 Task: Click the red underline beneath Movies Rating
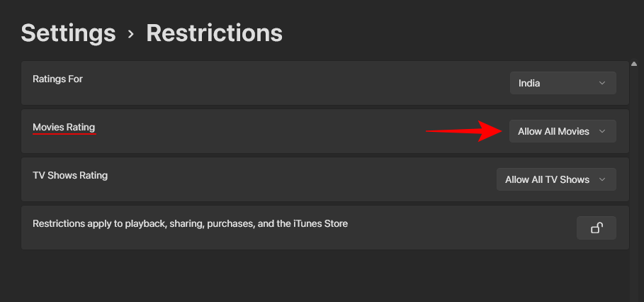point(64,133)
